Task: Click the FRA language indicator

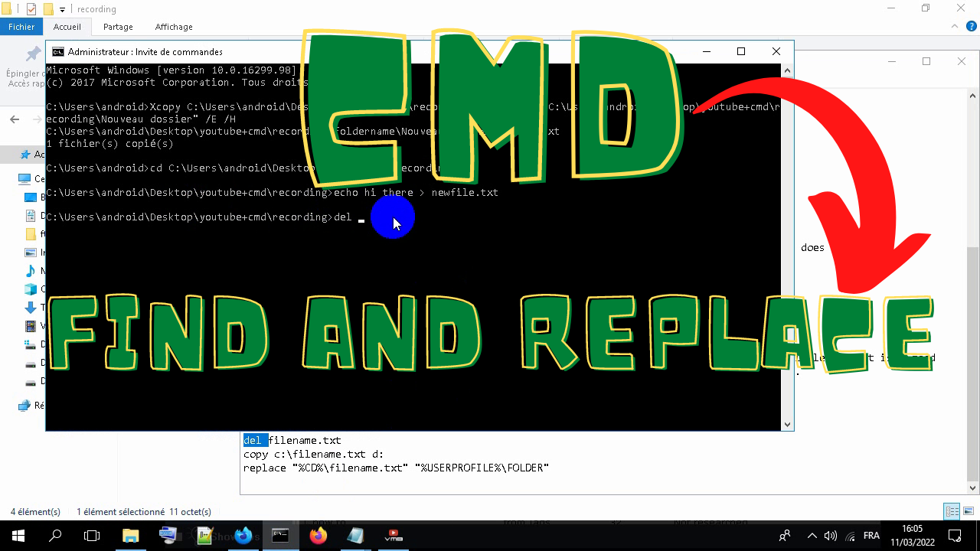Action: point(873,536)
